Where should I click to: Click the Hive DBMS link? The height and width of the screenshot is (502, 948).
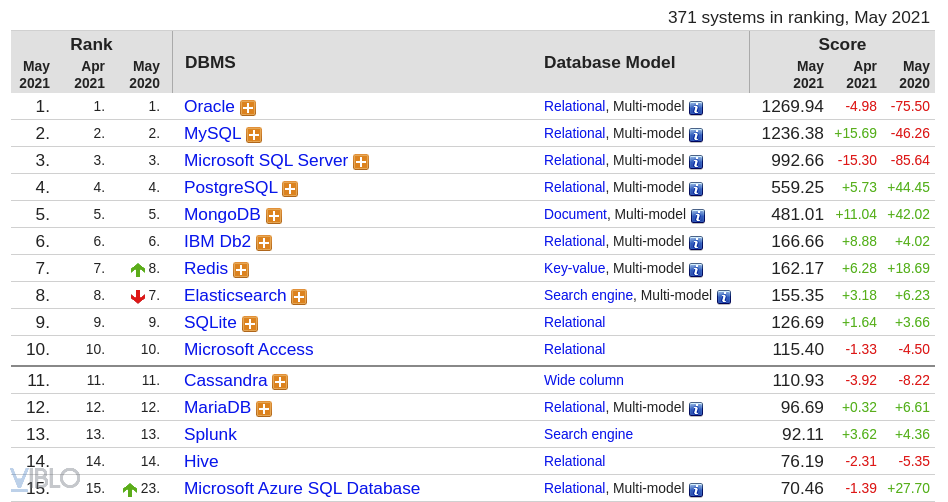click(x=201, y=461)
